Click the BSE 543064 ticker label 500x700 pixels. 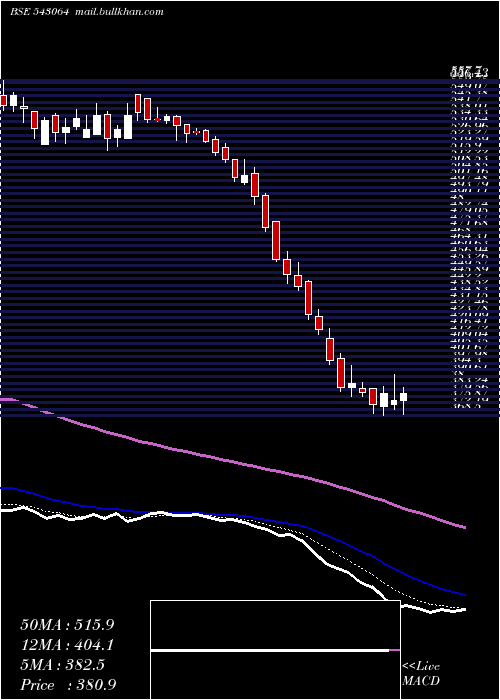point(40,12)
